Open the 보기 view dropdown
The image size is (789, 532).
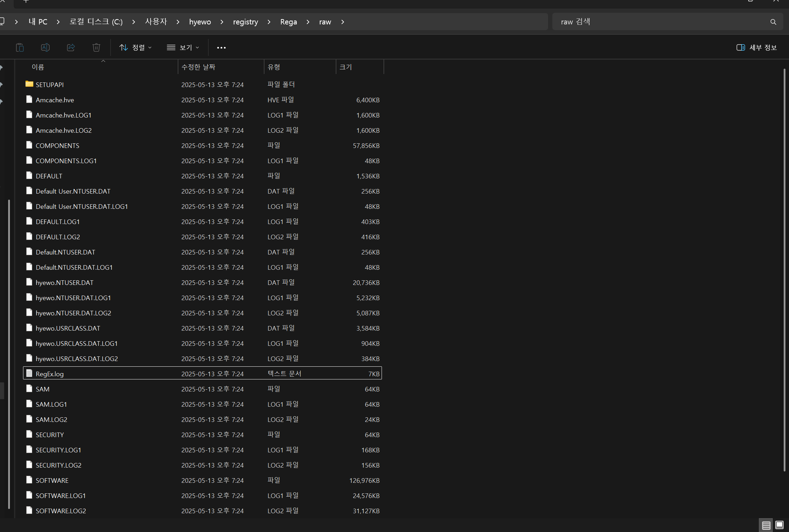click(183, 47)
